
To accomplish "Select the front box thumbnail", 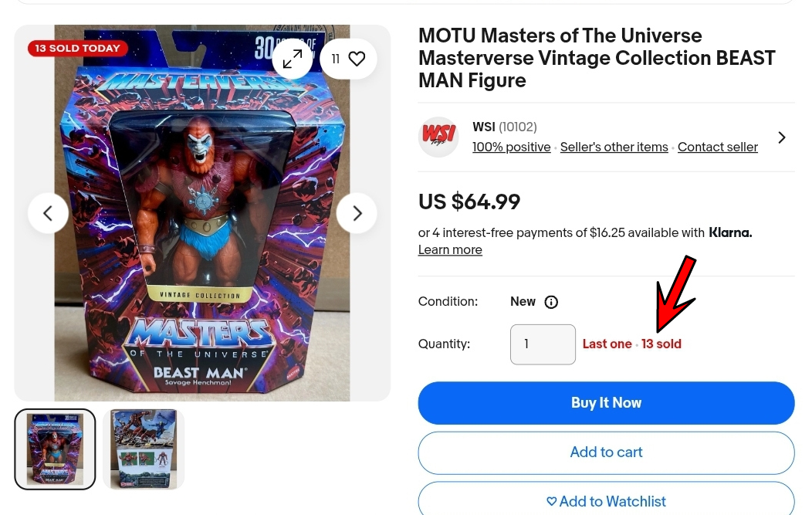I will pos(55,449).
